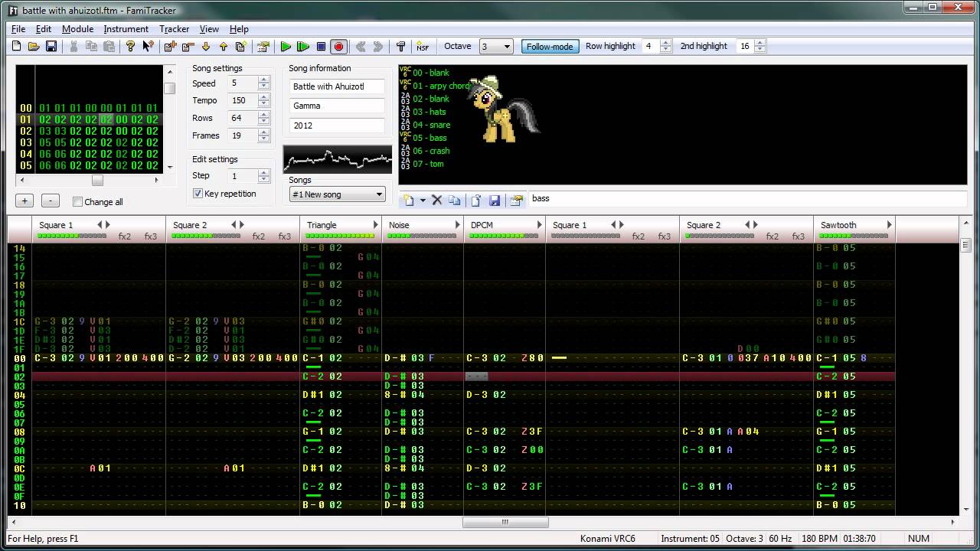The image size is (980, 551).
Task: Open new instrument type dropdown arrow
Action: 423,201
